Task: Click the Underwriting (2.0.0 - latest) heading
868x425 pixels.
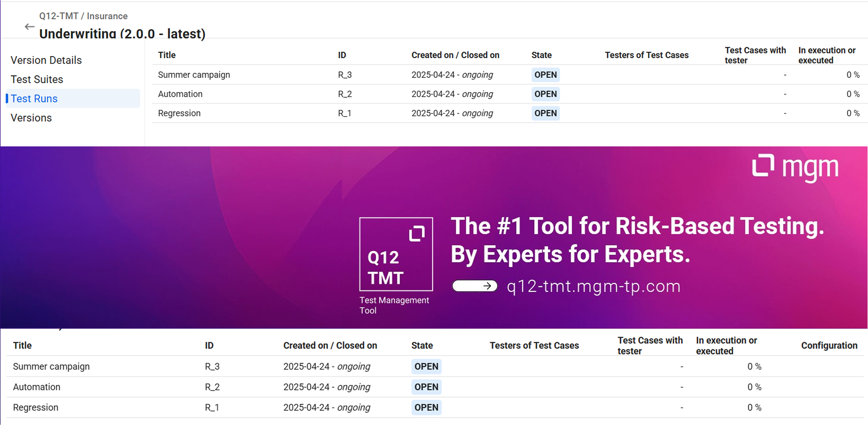Action: coord(122,34)
